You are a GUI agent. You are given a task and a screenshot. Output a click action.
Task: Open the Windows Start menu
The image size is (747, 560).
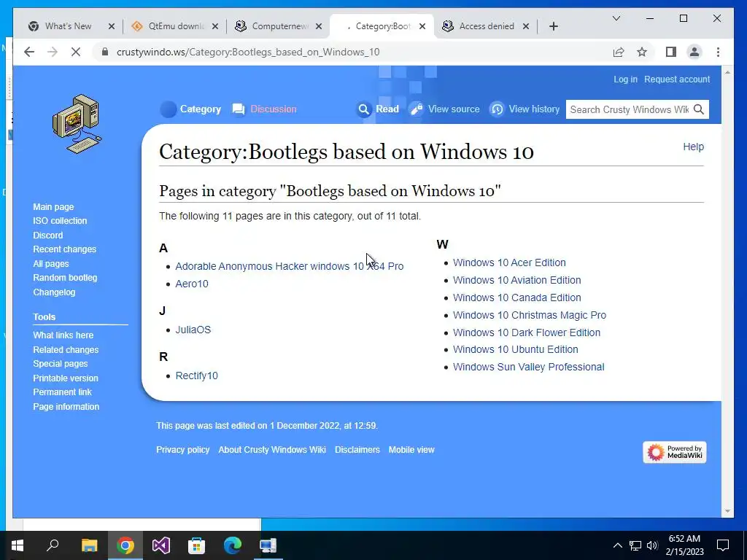18,545
